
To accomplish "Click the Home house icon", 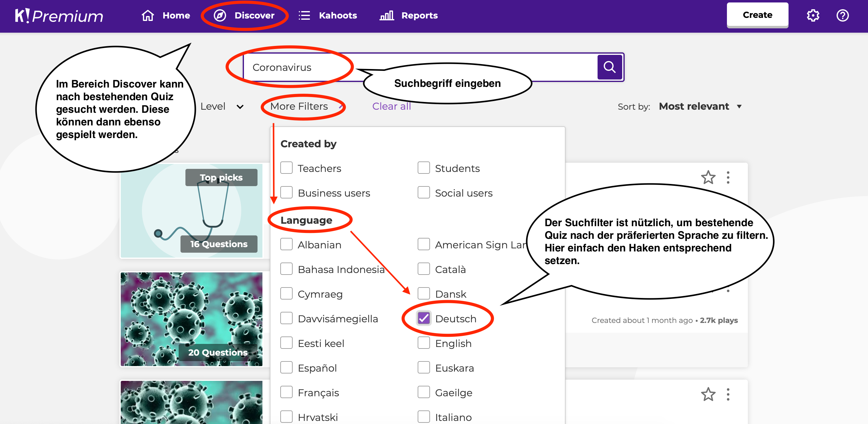I will click(x=148, y=15).
